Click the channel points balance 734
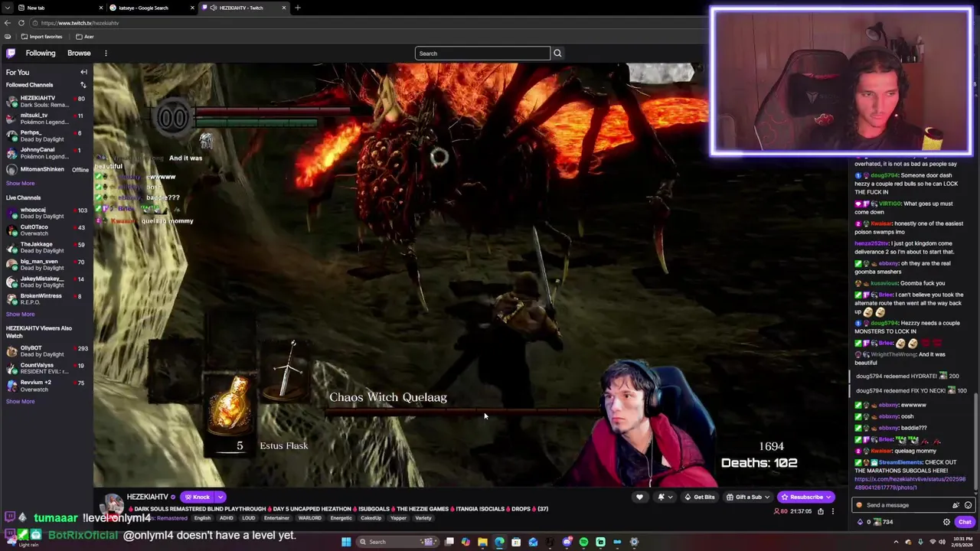 click(x=883, y=522)
